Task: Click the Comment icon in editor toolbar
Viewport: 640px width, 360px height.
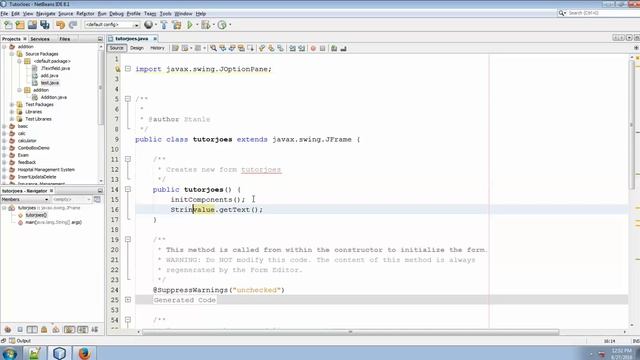Action: [334, 48]
